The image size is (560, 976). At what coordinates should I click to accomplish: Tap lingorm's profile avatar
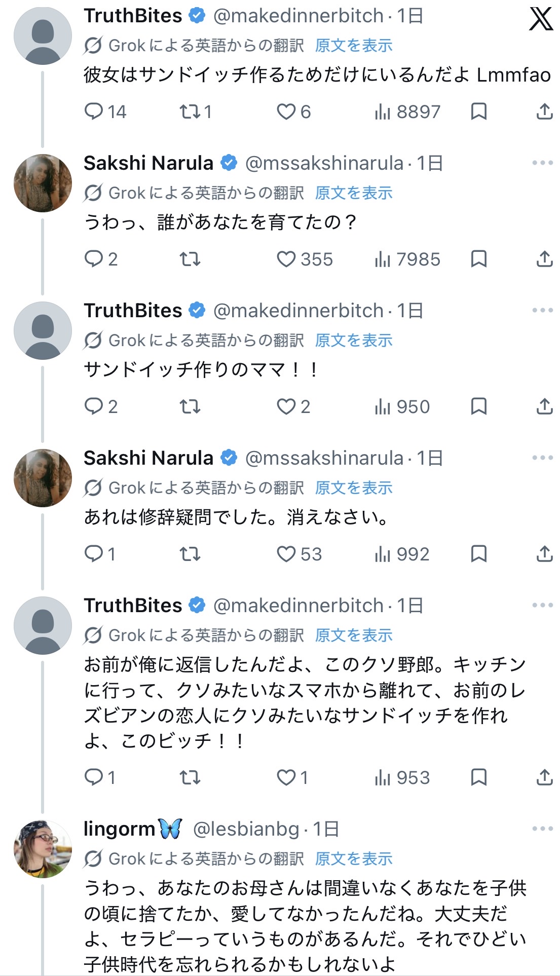43,849
